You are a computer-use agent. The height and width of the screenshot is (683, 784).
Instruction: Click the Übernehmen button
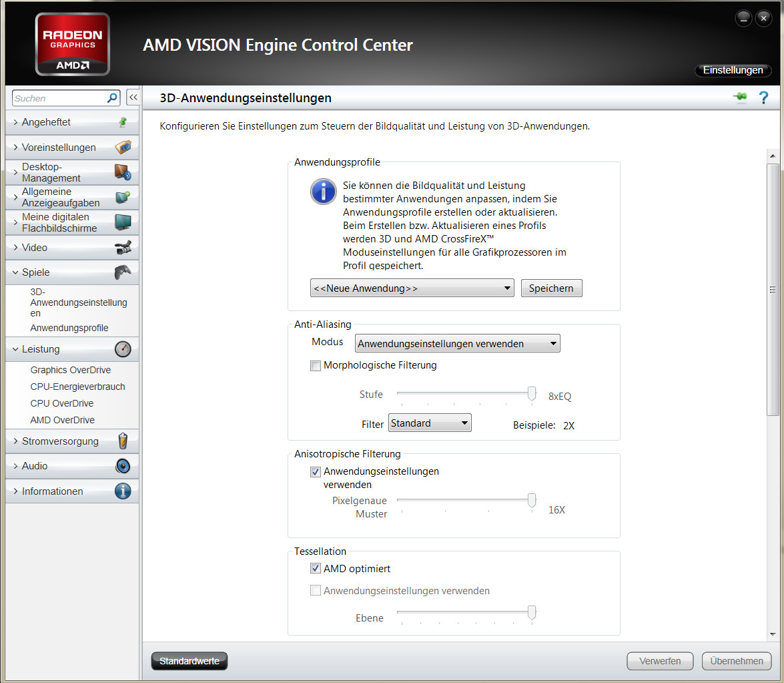(737, 660)
